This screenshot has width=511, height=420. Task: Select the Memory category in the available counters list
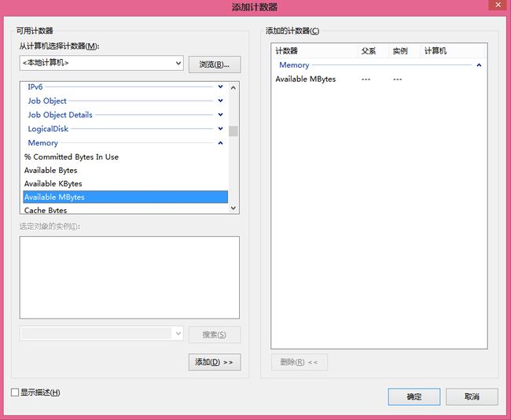tap(43, 143)
